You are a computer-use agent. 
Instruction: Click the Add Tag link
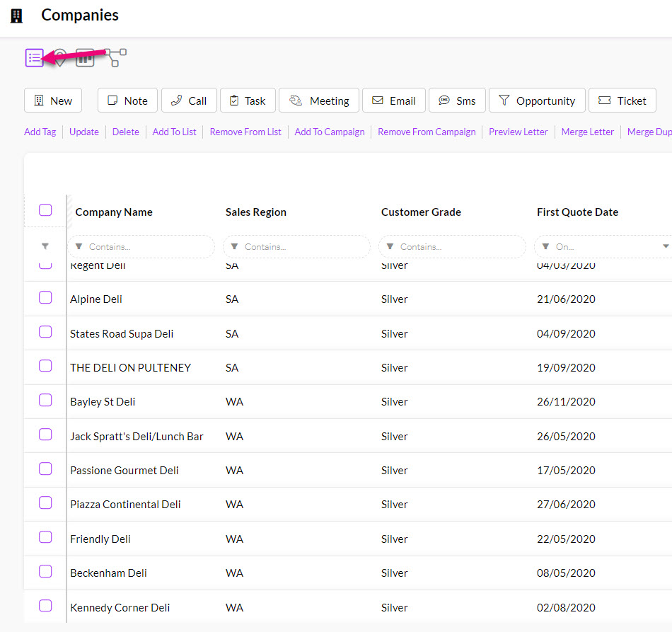point(40,132)
